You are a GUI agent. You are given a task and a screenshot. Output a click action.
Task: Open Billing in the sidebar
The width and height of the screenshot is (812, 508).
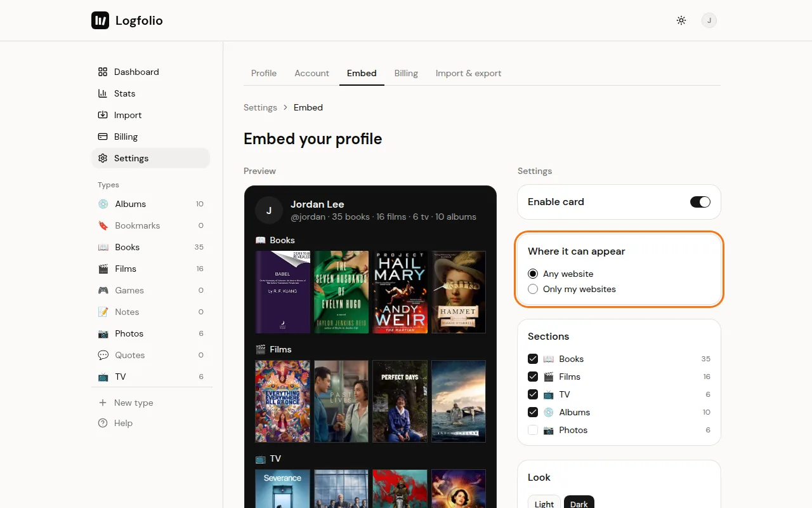pos(150,137)
